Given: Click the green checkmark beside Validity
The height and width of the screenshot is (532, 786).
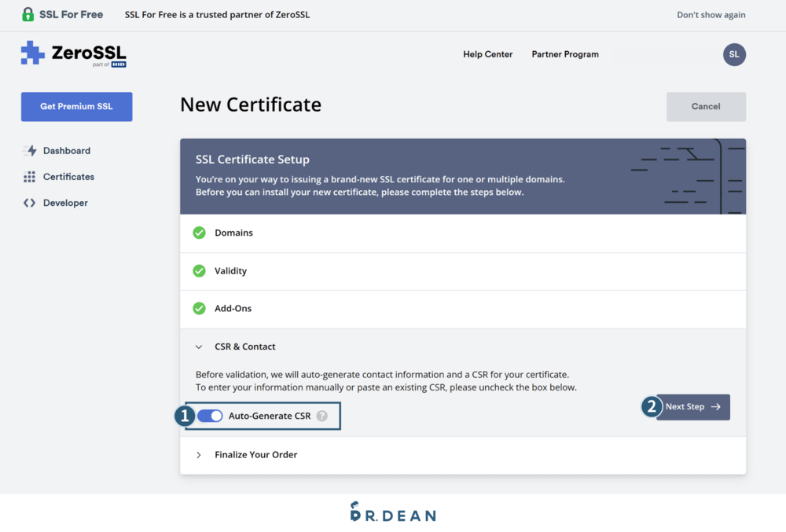Looking at the screenshot, I should 199,270.
